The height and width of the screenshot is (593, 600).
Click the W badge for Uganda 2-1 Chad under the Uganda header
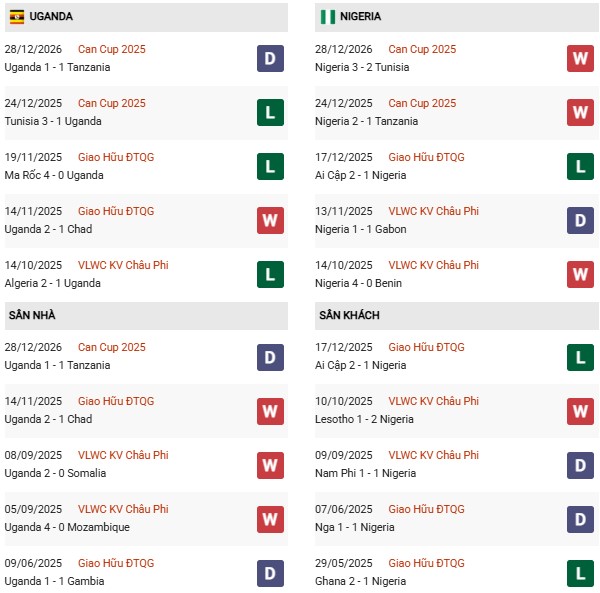[270, 220]
